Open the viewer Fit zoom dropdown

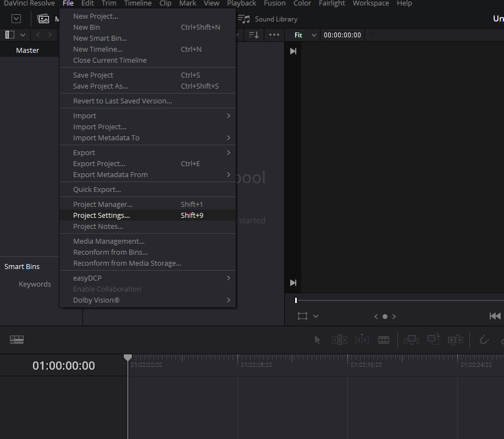(305, 35)
